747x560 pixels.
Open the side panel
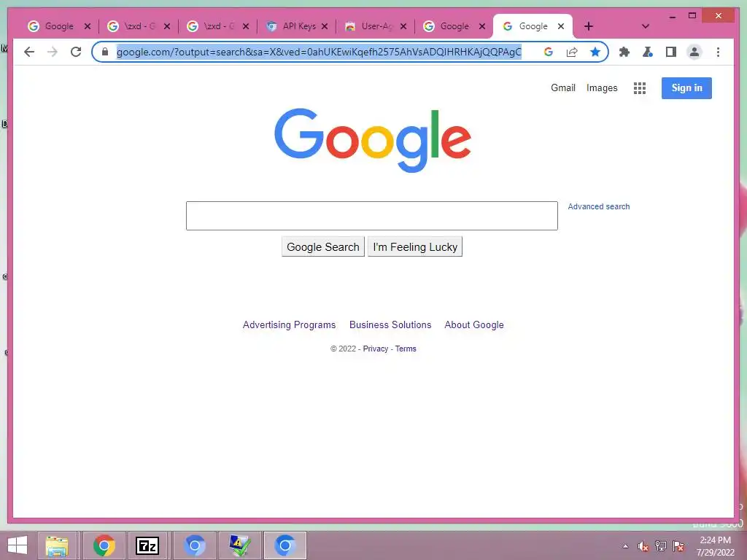coord(671,52)
